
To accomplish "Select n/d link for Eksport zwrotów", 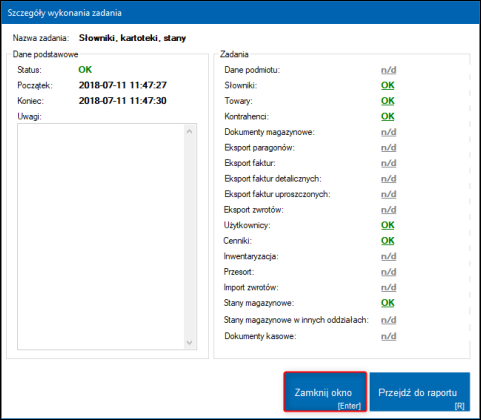I will [x=389, y=210].
